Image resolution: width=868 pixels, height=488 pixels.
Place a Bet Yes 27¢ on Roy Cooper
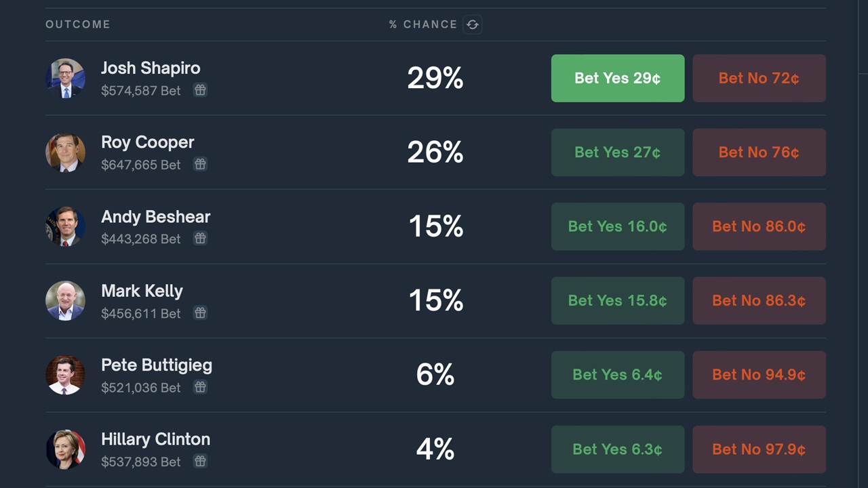click(x=617, y=152)
